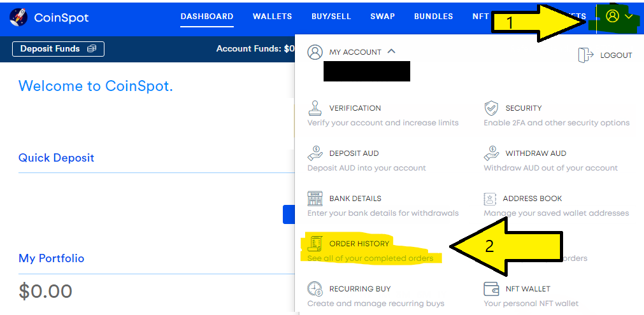Open the Dashboard tab
This screenshot has width=644, height=315.
(x=207, y=17)
